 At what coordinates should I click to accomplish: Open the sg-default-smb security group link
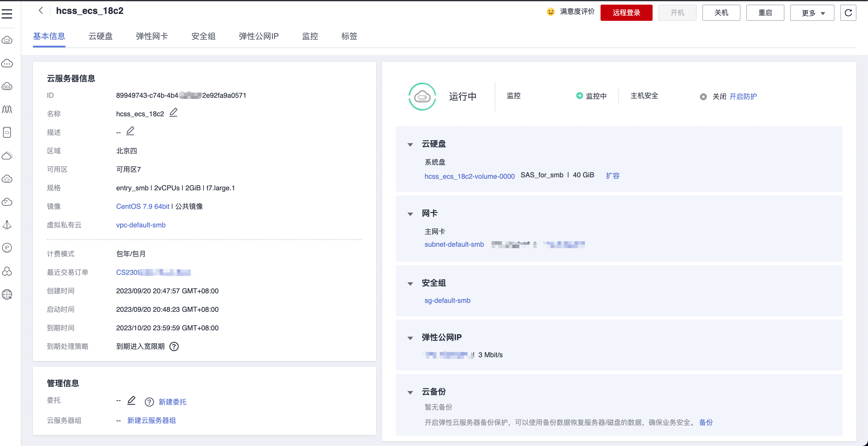447,300
